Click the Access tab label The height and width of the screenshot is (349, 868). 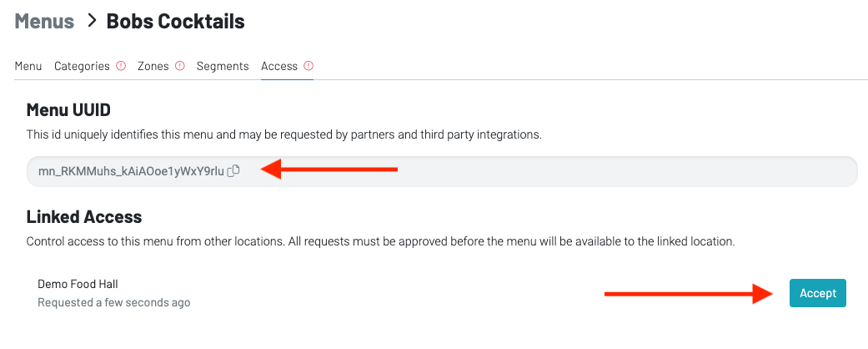pyautogui.click(x=279, y=66)
